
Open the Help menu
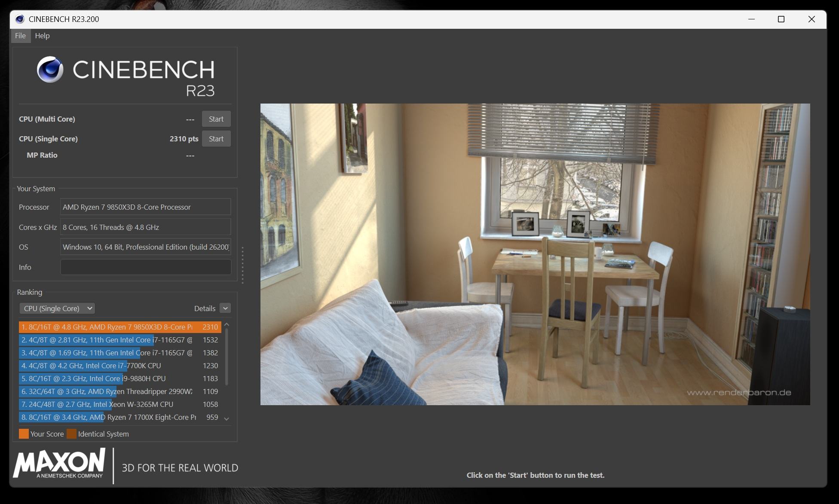pos(42,36)
